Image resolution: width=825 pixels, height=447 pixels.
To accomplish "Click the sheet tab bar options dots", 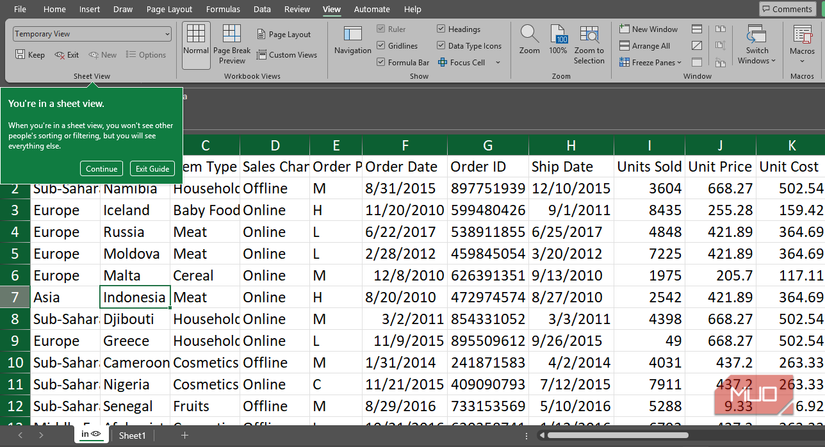I will point(526,436).
